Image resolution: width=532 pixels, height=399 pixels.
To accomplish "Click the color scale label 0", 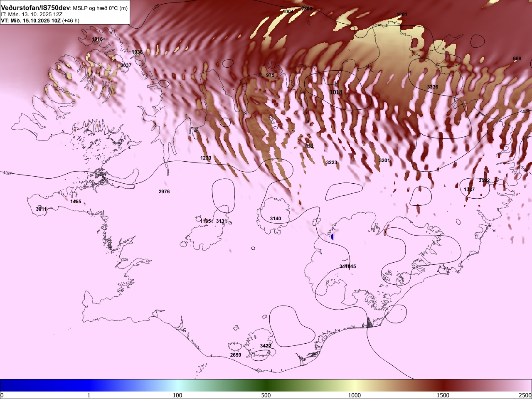I will tap(2, 395).
